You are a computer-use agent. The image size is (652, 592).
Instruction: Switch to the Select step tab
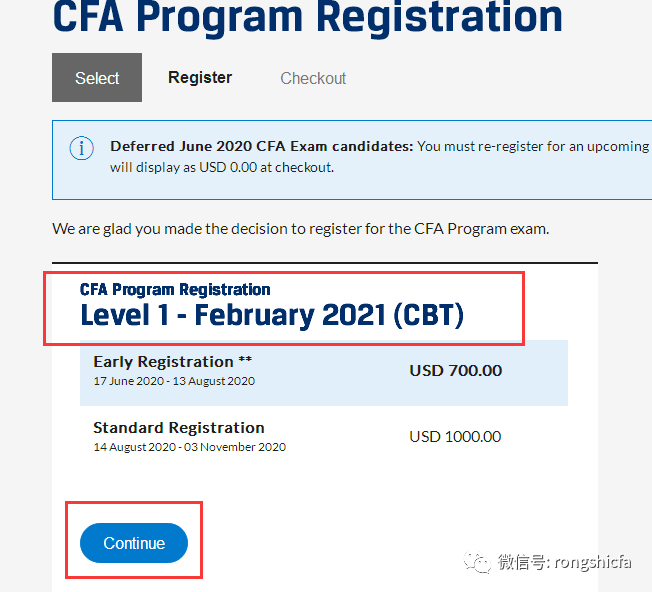click(97, 78)
